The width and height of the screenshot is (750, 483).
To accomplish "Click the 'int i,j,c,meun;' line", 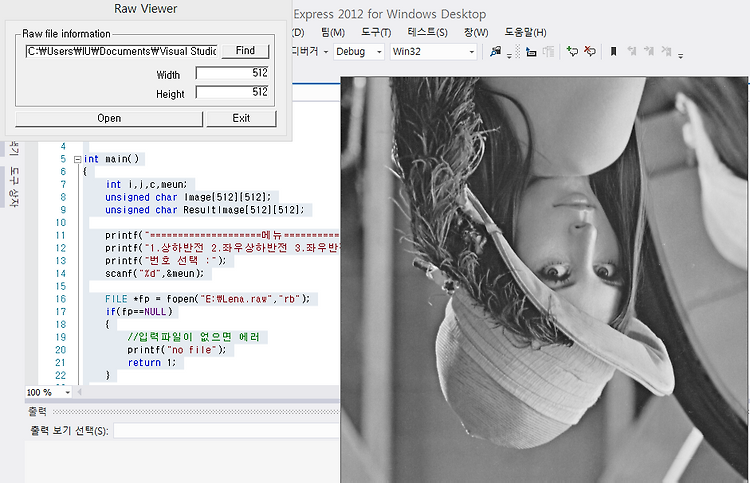I will pos(146,185).
